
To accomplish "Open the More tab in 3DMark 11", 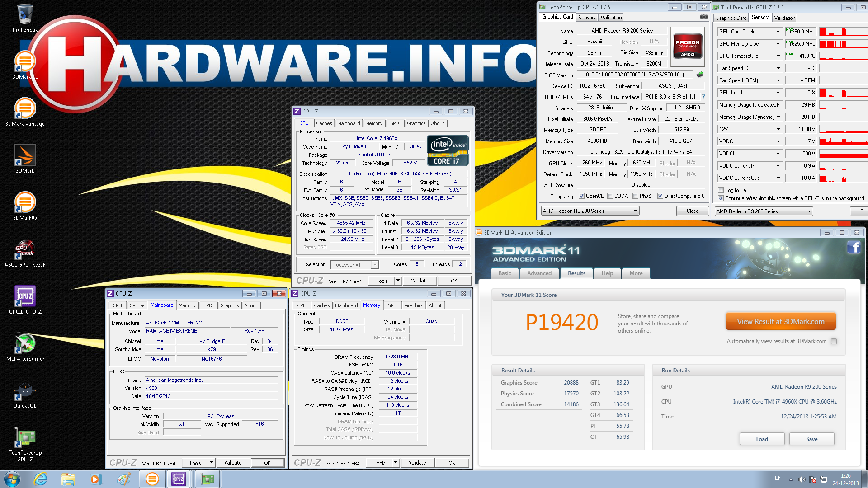I will [x=636, y=273].
